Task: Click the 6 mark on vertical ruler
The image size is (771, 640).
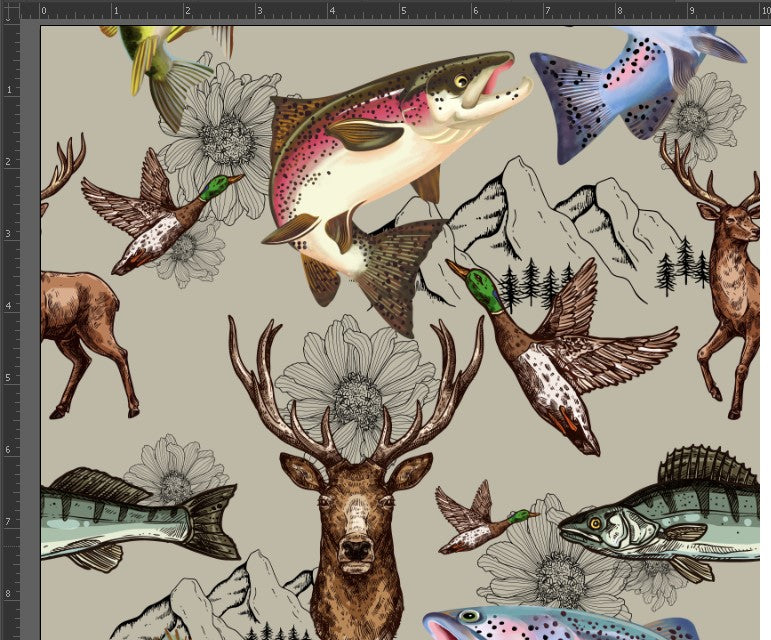Action: 8,450
